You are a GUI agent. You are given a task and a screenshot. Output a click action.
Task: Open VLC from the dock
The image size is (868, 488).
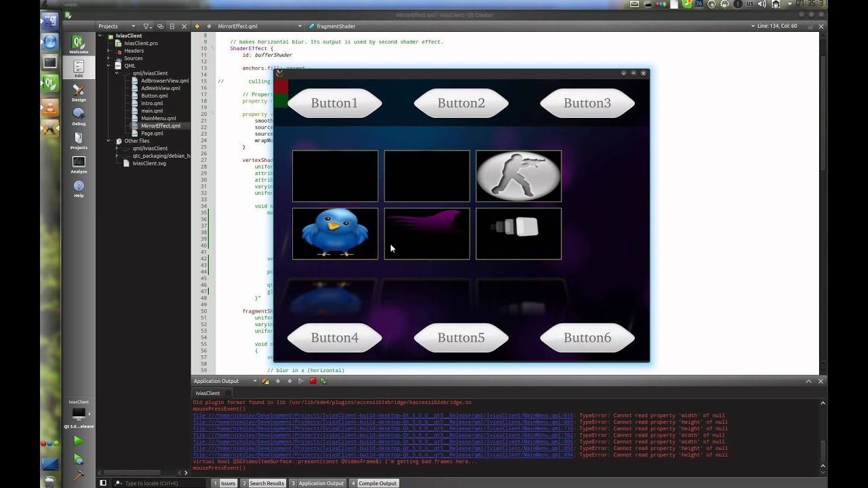50,107
